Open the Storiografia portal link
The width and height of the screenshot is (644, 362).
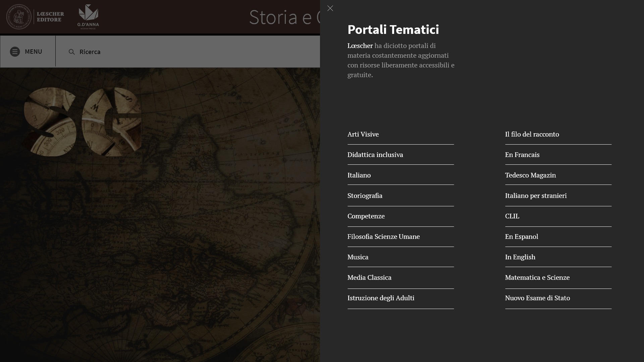(365, 196)
